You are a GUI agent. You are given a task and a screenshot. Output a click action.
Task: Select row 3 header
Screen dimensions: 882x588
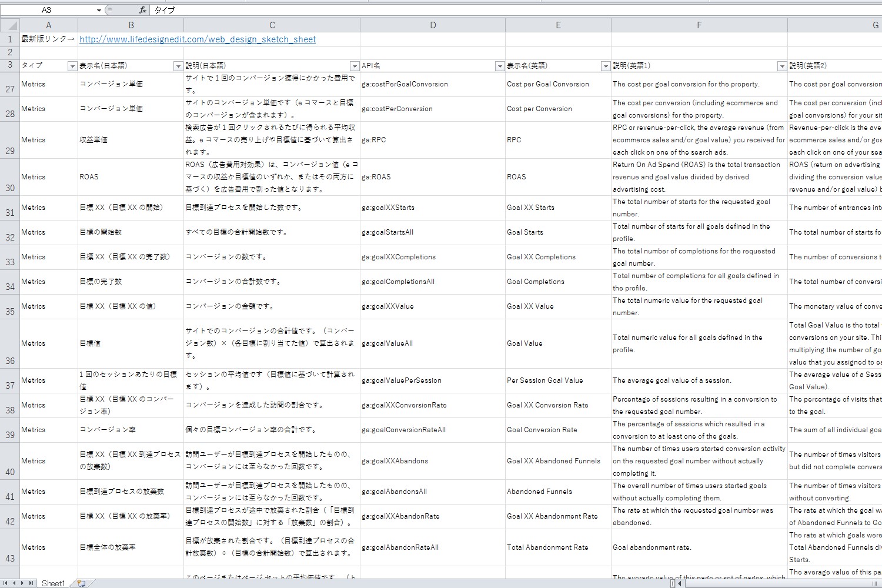tap(10, 65)
